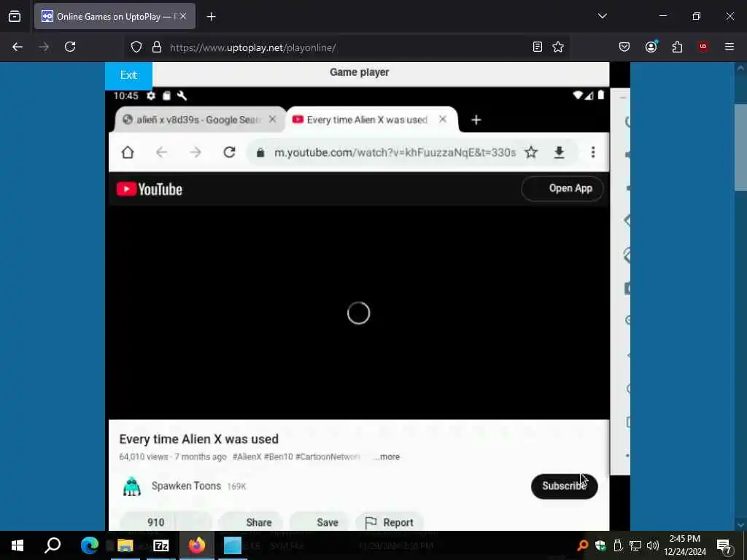Open the Firefox list all tabs chevron
747x560 pixels.
point(602,16)
